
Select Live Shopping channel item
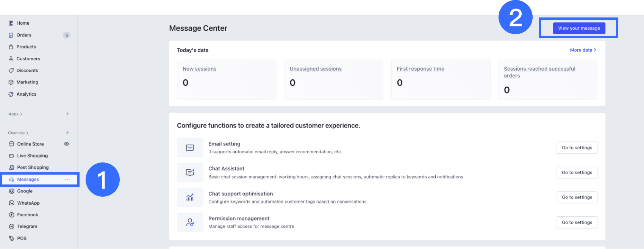[x=32, y=156]
